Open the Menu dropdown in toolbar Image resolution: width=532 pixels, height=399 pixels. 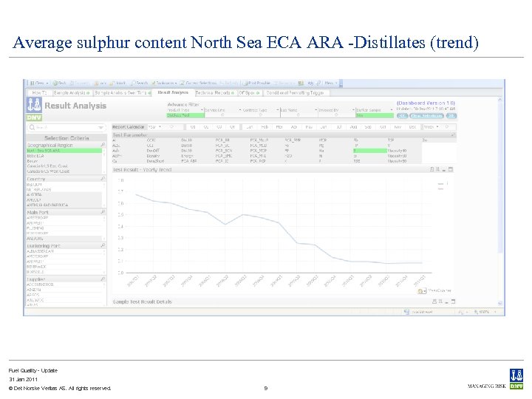pyautogui.click(x=331, y=83)
